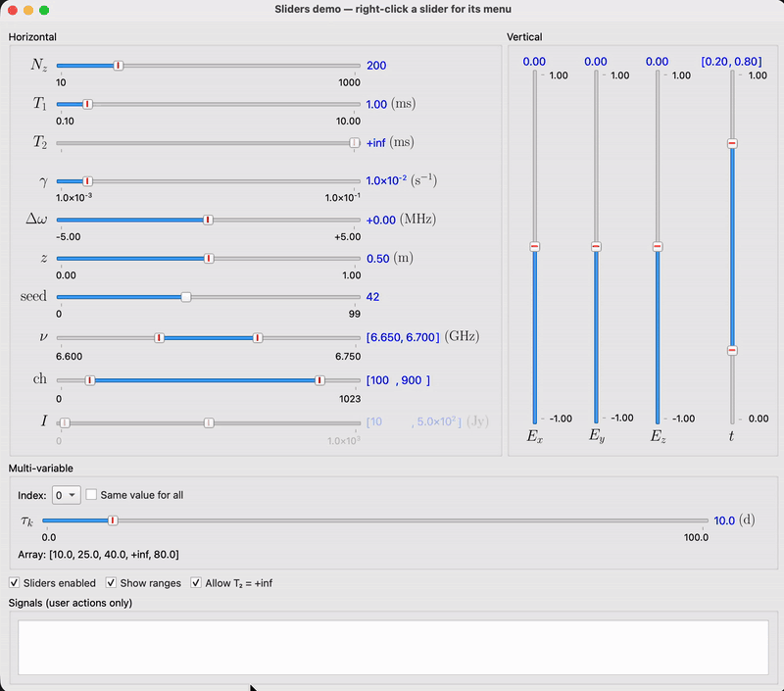Click the T1 value 1.00
The width and height of the screenshot is (784, 691).
click(376, 104)
